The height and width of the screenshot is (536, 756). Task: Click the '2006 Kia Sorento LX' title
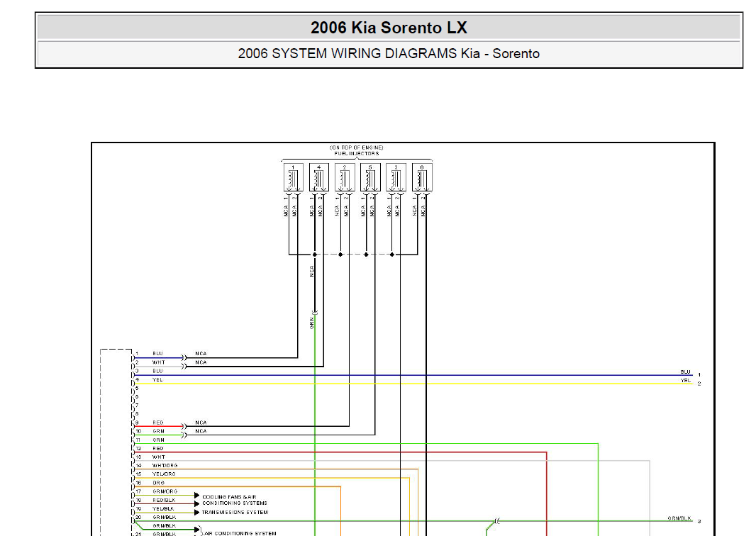[389, 28]
